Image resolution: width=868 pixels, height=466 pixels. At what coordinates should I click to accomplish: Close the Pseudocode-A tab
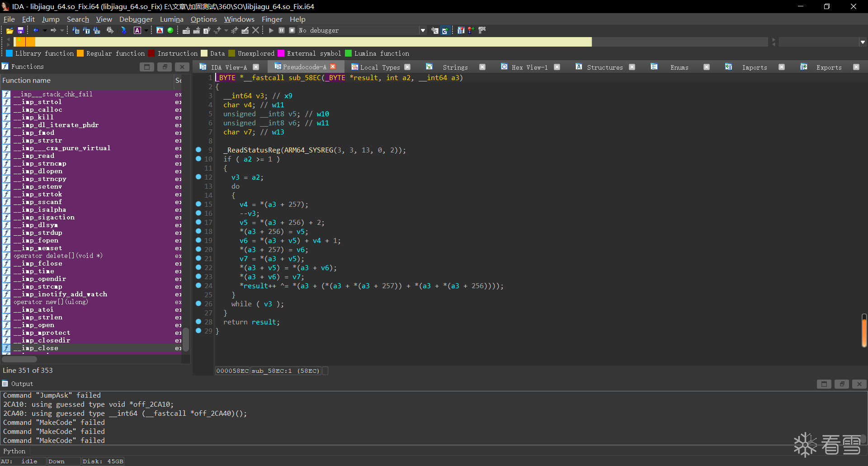[x=333, y=67]
